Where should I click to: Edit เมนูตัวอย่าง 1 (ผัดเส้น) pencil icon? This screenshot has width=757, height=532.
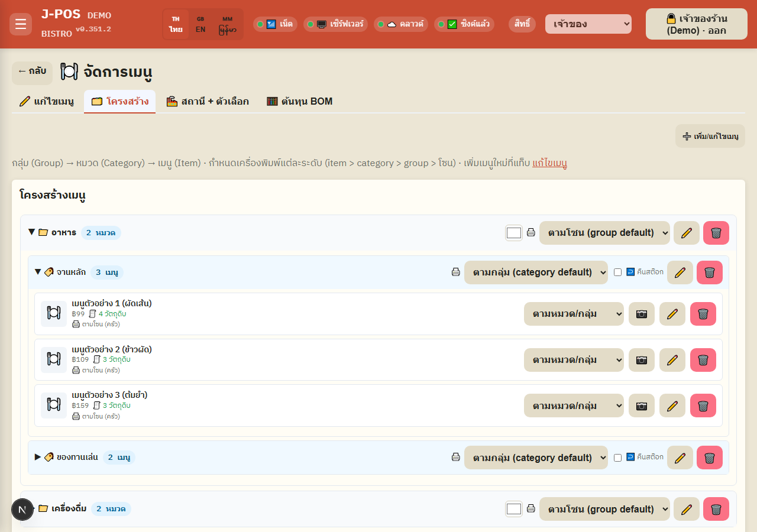pyautogui.click(x=672, y=314)
